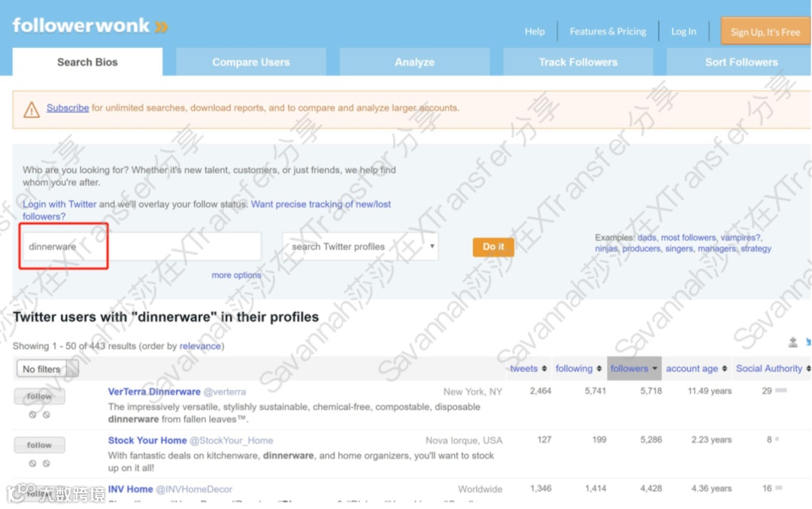Switch to the Compare Users tab
This screenshot has height=509, width=812.
click(250, 62)
